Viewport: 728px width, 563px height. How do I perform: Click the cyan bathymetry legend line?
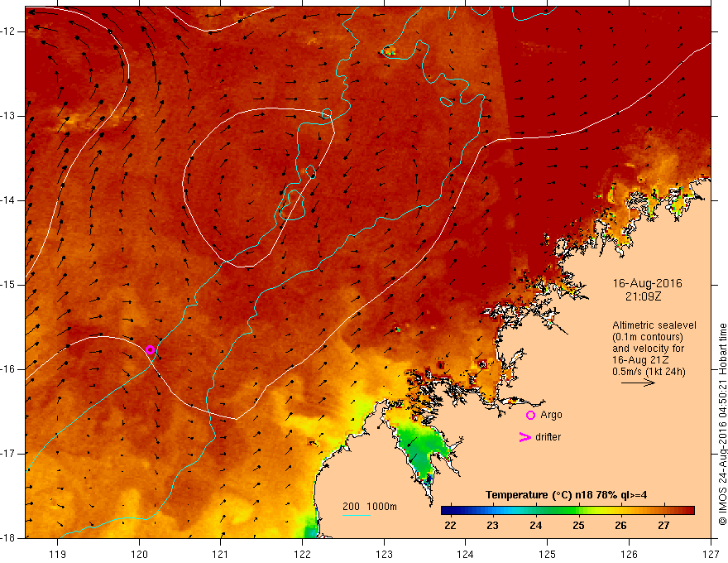point(356,515)
